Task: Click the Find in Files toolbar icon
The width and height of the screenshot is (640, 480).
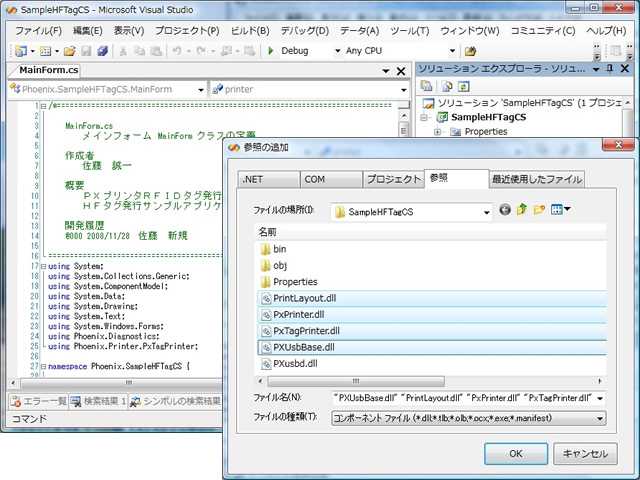Action: pos(470,51)
